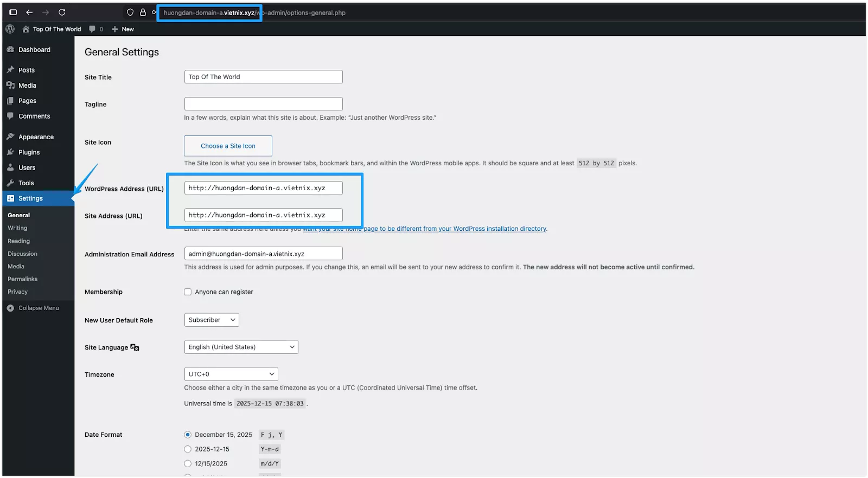Click the Choose a Site Icon button
Image resolution: width=868 pixels, height=478 pixels.
228,146
